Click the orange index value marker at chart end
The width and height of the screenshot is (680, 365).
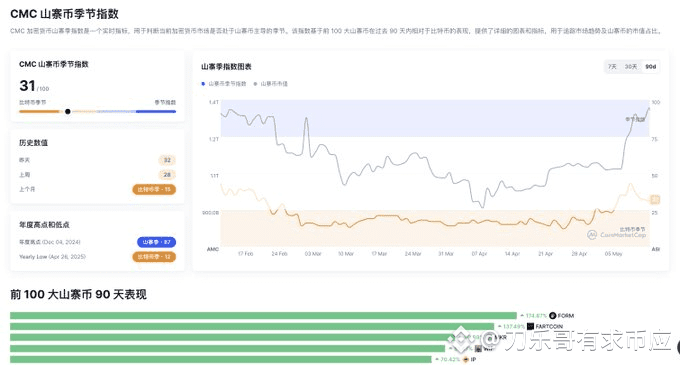pyautogui.click(x=655, y=199)
